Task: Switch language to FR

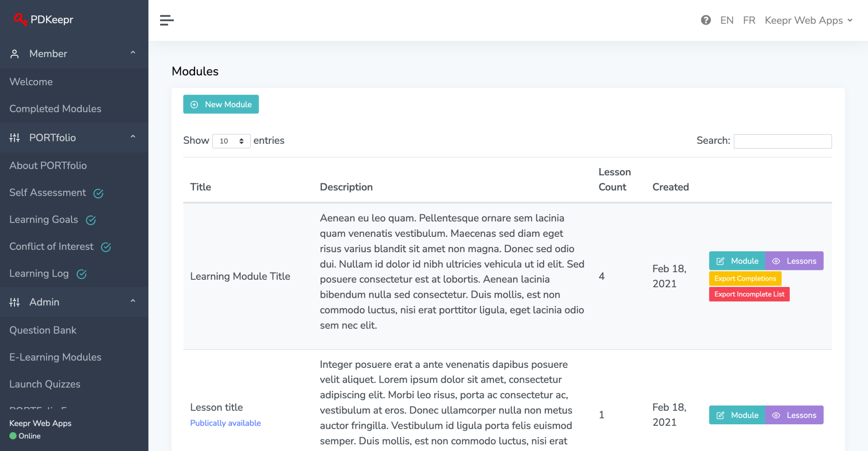Action: pyautogui.click(x=749, y=20)
